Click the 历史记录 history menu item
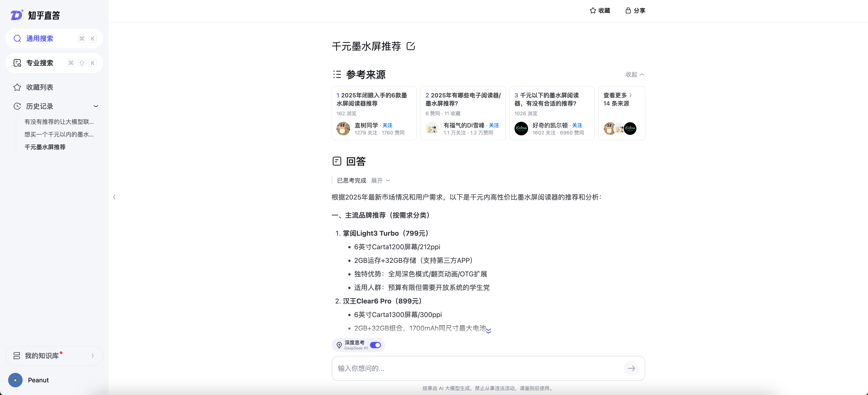Viewport: 868px width, 395px height. 39,106
